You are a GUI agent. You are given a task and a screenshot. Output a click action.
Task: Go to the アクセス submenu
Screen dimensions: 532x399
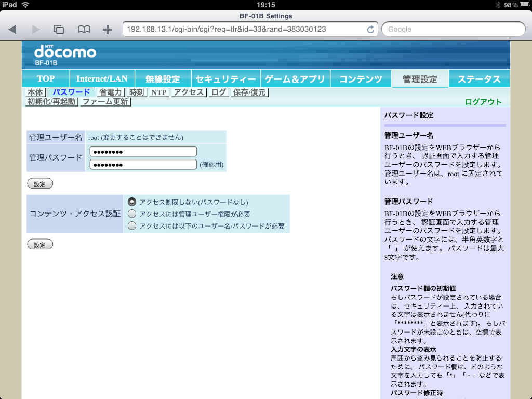(189, 92)
